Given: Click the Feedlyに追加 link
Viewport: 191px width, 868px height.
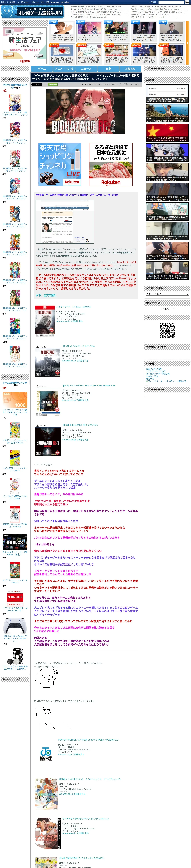Looking at the screenshot, I should coord(152,376).
